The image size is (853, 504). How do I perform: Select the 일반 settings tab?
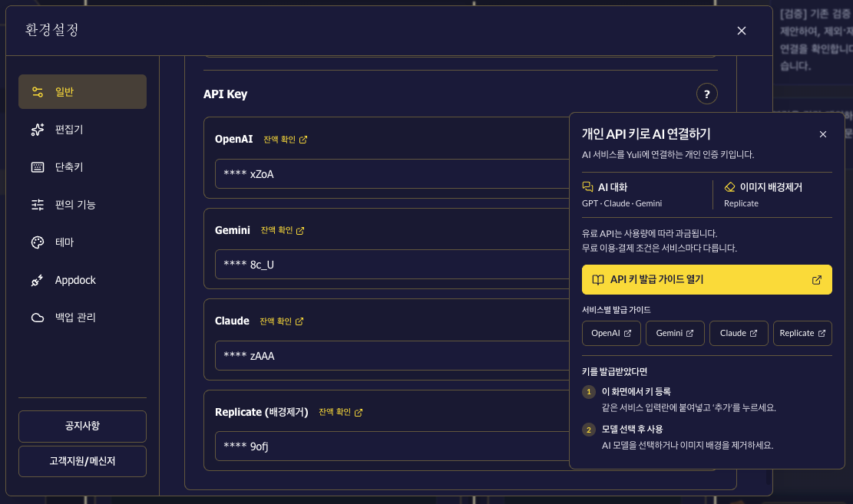point(82,92)
